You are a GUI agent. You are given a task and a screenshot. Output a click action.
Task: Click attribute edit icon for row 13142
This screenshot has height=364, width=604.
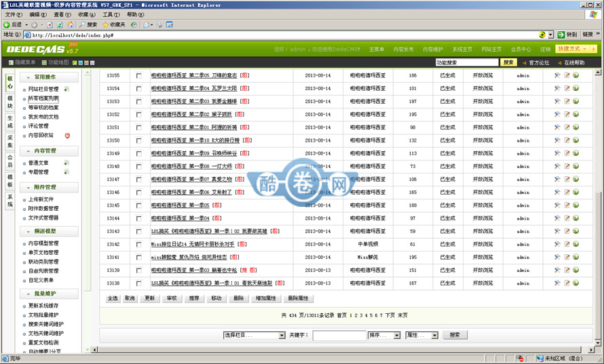[x=557, y=244]
